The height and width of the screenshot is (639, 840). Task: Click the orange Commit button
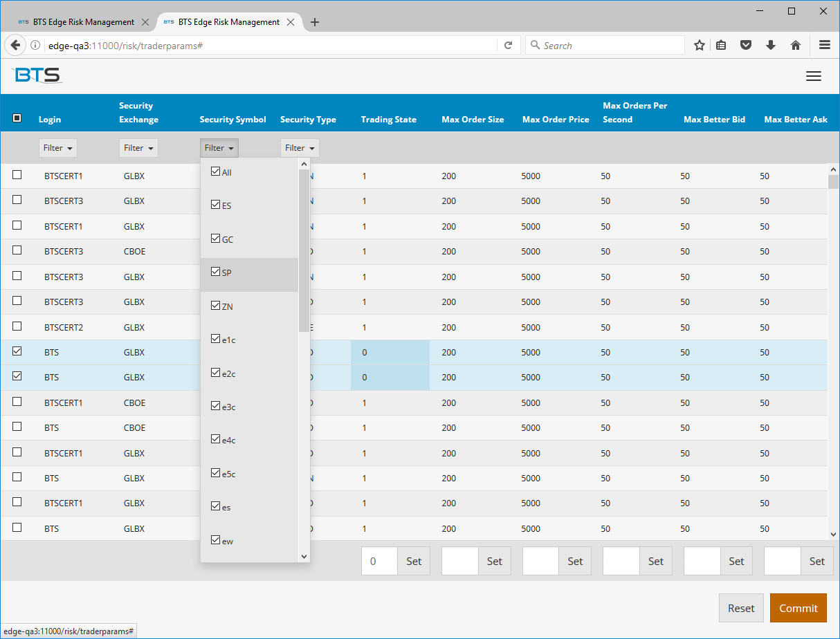click(x=798, y=608)
